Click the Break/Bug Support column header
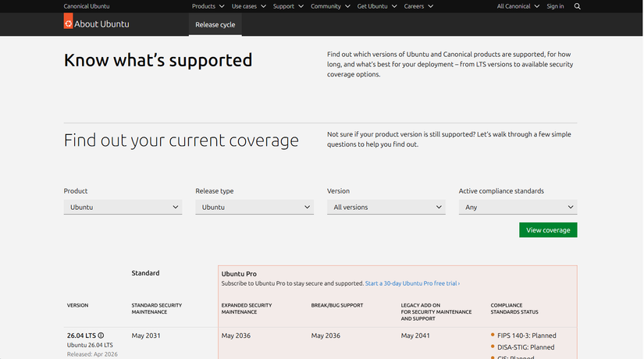This screenshot has width=644, height=359. 336,305
